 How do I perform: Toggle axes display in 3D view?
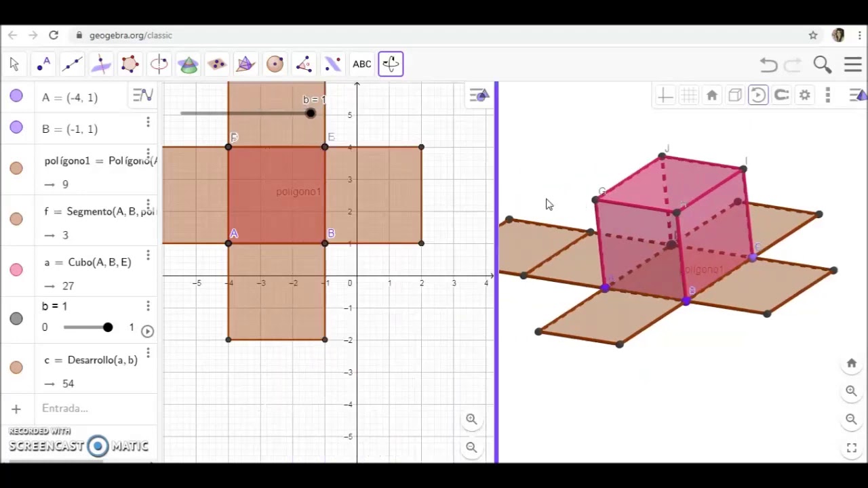coord(665,96)
